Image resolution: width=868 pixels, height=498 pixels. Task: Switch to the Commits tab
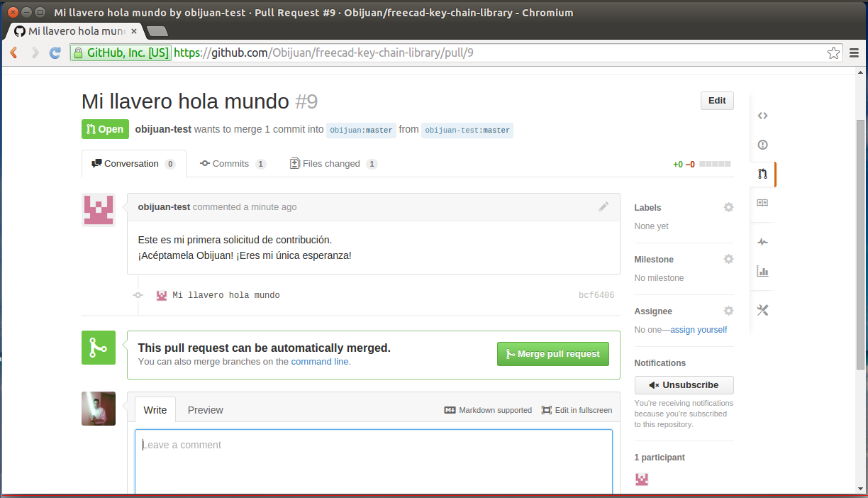click(232, 164)
